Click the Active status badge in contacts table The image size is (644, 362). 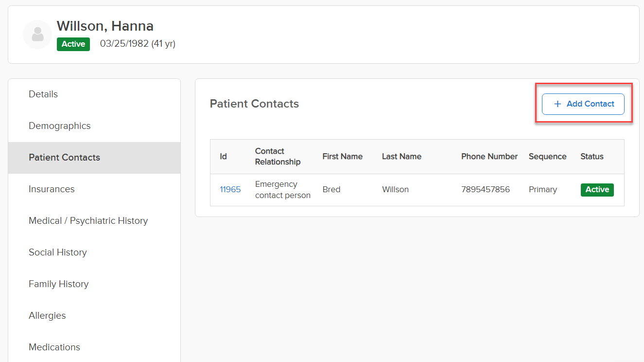click(x=597, y=190)
